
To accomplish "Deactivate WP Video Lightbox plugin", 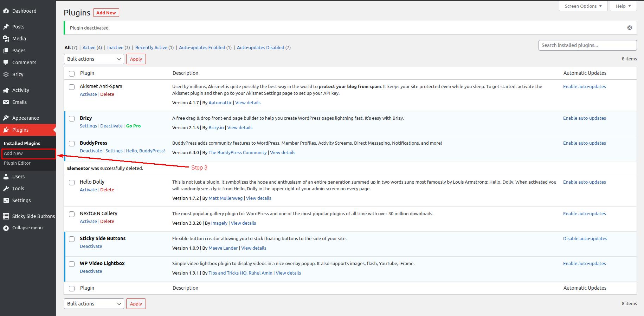I will coord(91,271).
